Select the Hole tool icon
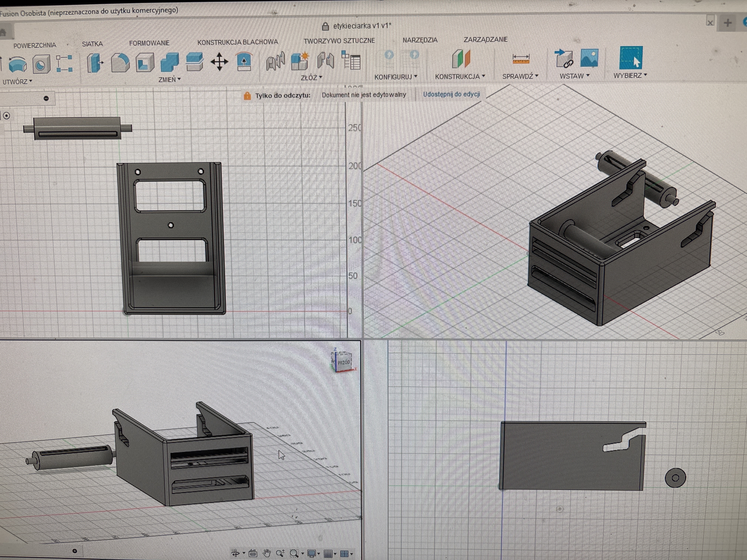The width and height of the screenshot is (747, 560). 41,64
